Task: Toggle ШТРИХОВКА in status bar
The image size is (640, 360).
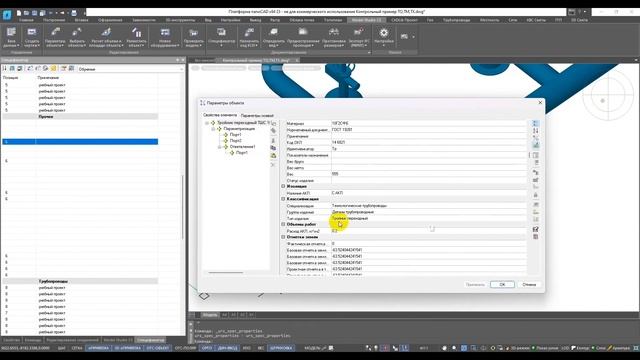Action: (281, 348)
